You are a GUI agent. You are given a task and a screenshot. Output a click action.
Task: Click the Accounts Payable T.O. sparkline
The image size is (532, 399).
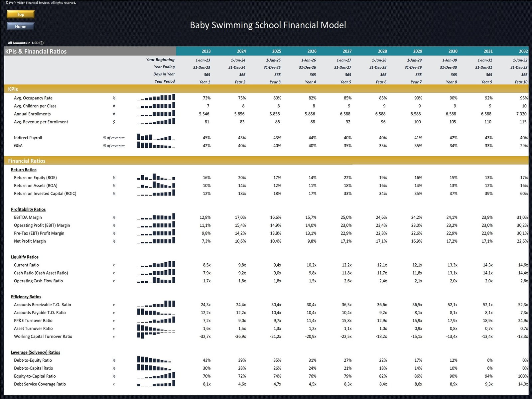[156, 312]
